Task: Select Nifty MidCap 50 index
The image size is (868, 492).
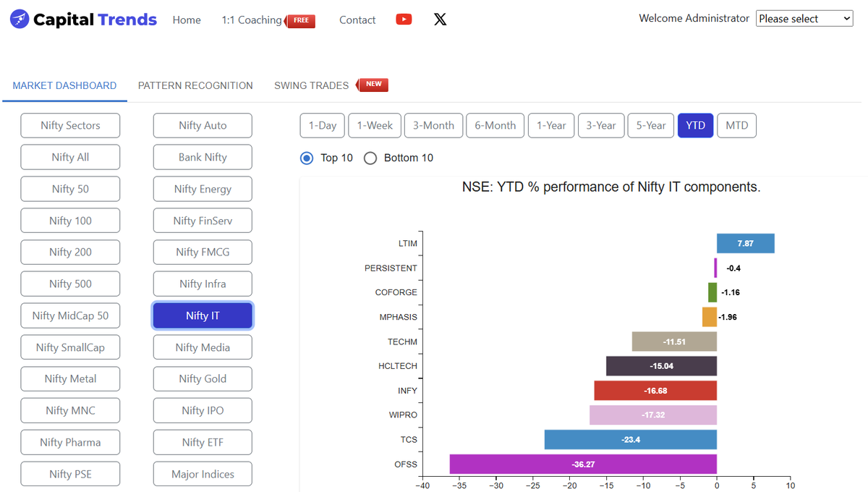Action: (x=70, y=315)
